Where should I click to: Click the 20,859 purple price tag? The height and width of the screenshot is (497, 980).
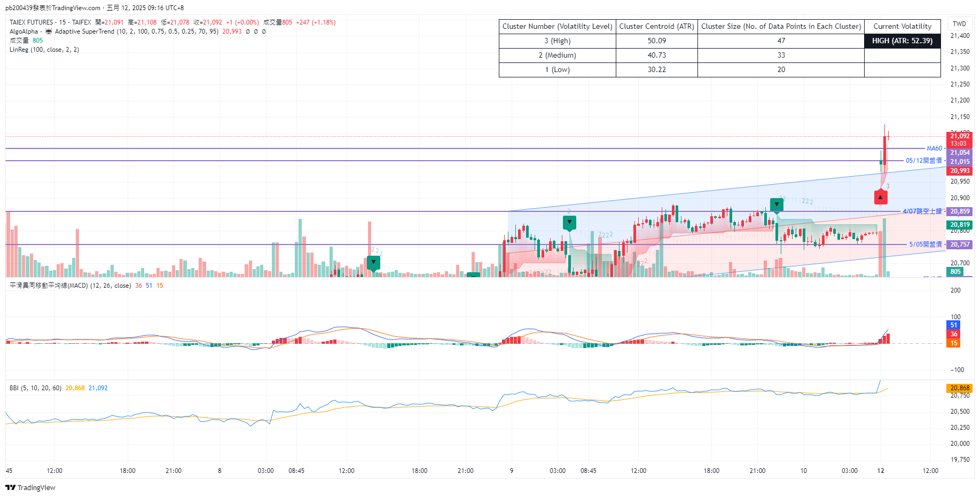[x=959, y=211]
